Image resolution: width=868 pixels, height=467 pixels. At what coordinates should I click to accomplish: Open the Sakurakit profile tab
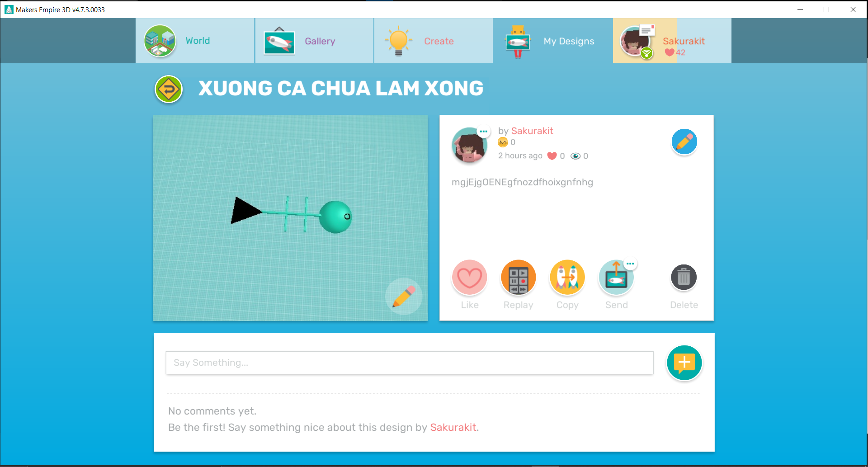click(x=672, y=41)
